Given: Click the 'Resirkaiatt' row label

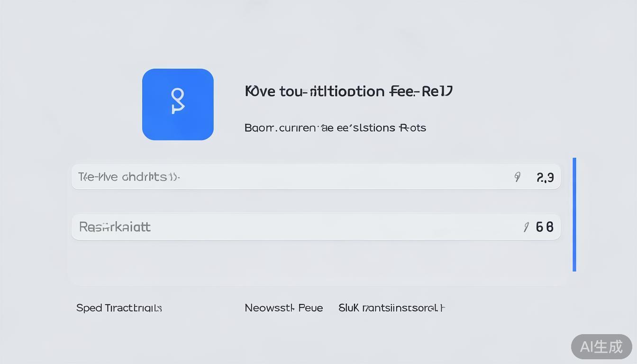Looking at the screenshot, I should click(115, 227).
